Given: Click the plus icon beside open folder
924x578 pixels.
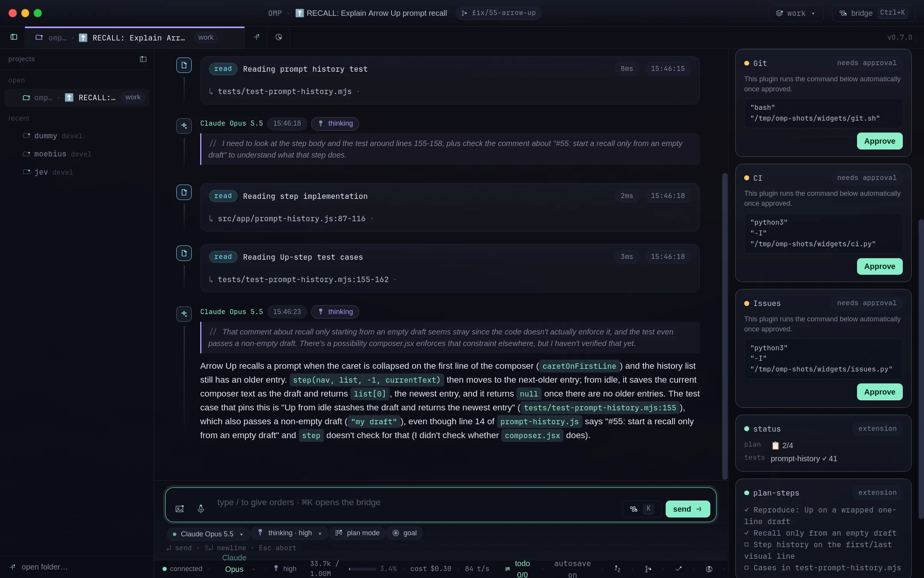Looking at the screenshot, I should [x=12, y=567].
